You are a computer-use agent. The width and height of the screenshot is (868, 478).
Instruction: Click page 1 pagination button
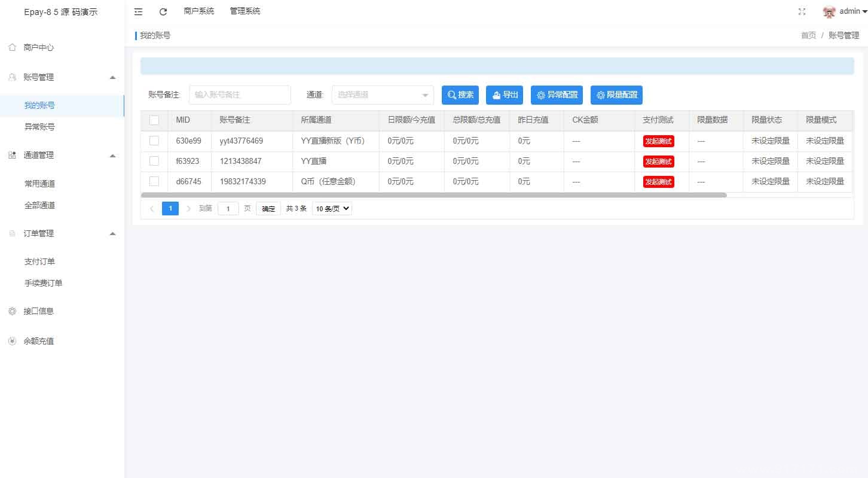point(170,208)
